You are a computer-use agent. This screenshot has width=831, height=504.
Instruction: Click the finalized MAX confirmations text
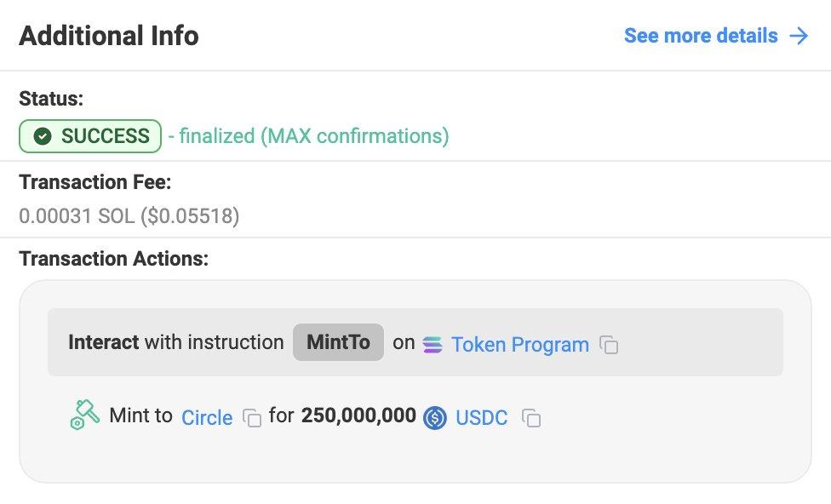click(x=309, y=136)
